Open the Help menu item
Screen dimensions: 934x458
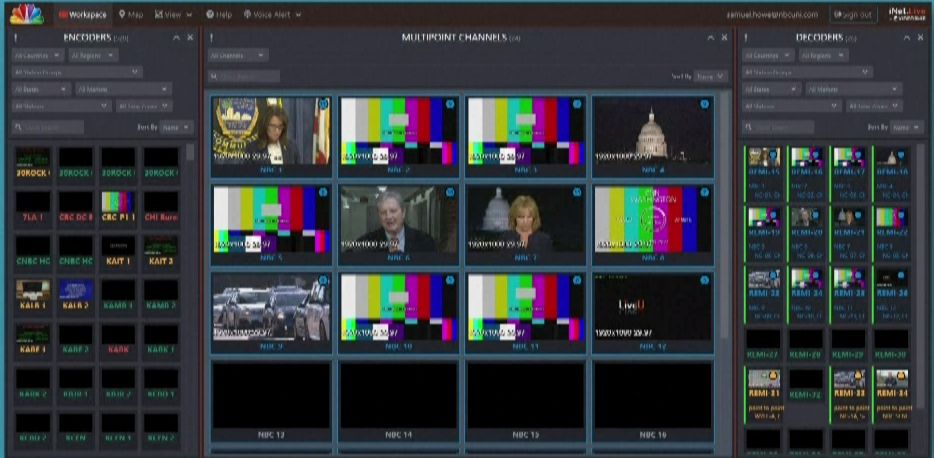click(x=219, y=14)
